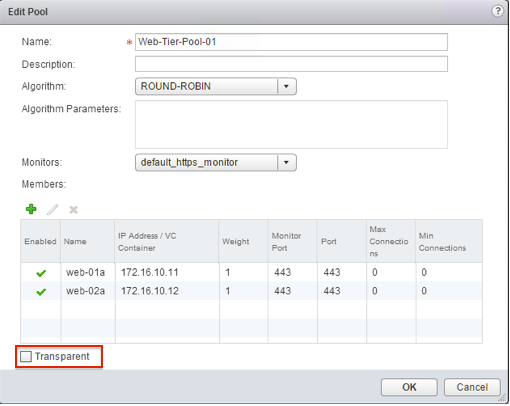Click the green plus add member icon
Screen dimensions: 510x406
[x=31, y=209]
